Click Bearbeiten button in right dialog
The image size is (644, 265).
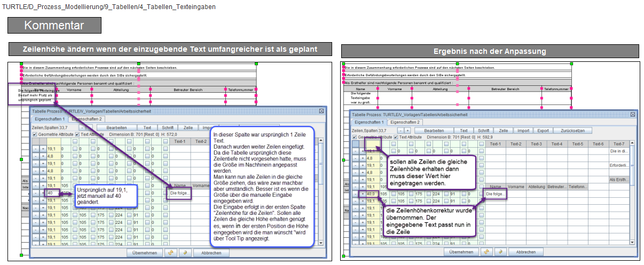coord(434,131)
